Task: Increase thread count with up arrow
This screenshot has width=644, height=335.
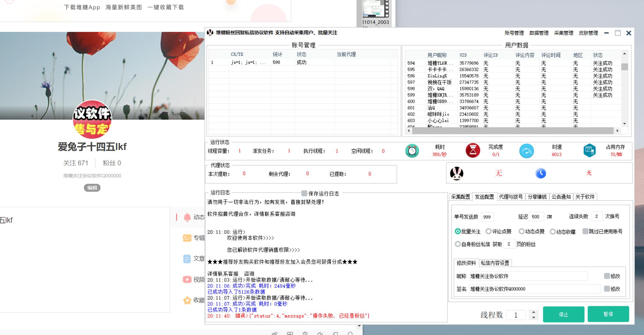Action: point(534,312)
